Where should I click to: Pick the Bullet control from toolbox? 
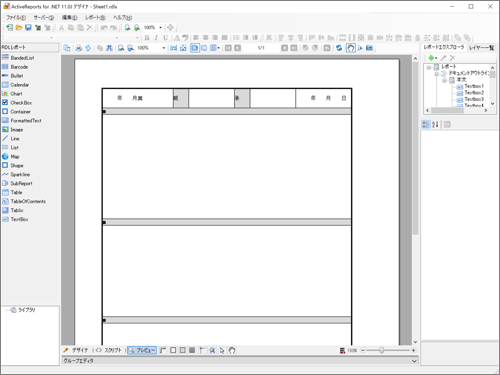(13, 76)
